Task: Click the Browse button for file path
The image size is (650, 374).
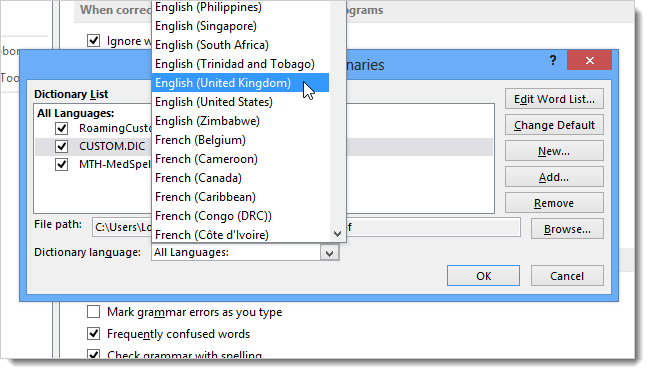Action: 567,229
